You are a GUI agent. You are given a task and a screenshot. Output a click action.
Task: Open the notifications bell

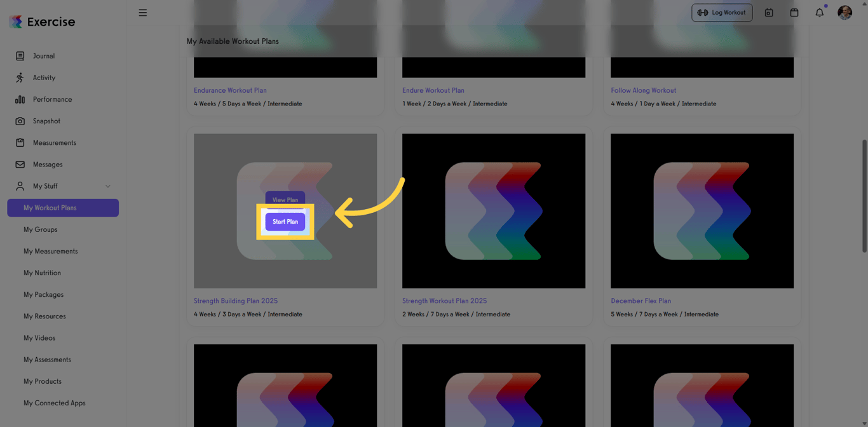(820, 13)
